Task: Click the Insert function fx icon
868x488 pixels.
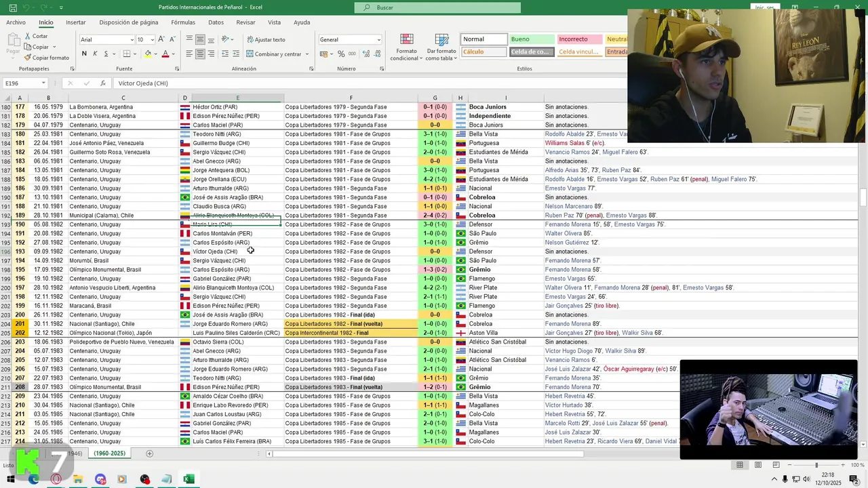Action: pos(102,83)
